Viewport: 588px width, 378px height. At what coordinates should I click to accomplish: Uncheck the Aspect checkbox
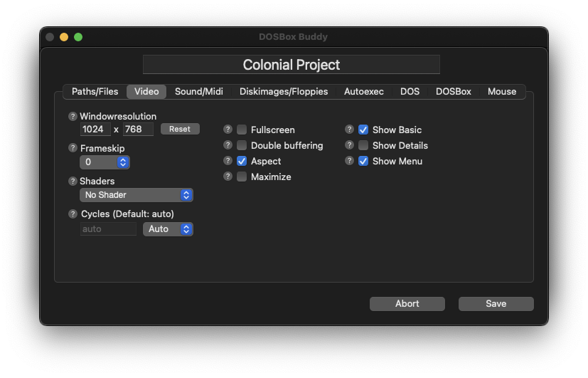point(242,161)
